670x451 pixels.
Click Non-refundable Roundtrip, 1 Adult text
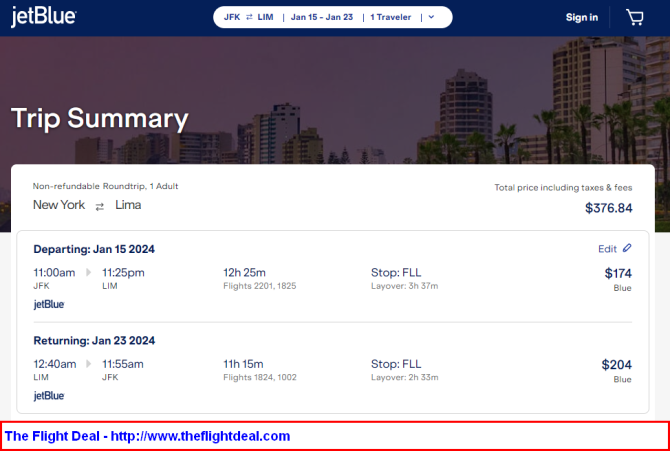(106, 186)
